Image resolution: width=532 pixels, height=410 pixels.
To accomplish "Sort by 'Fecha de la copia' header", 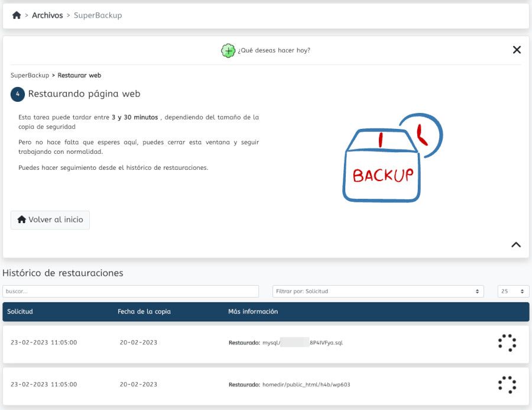I will point(144,311).
